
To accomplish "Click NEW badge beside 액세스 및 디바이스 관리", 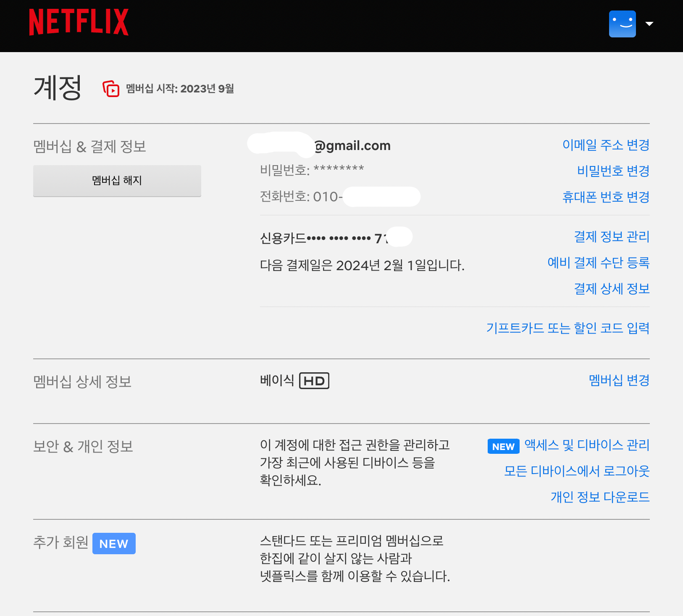I will pyautogui.click(x=503, y=446).
